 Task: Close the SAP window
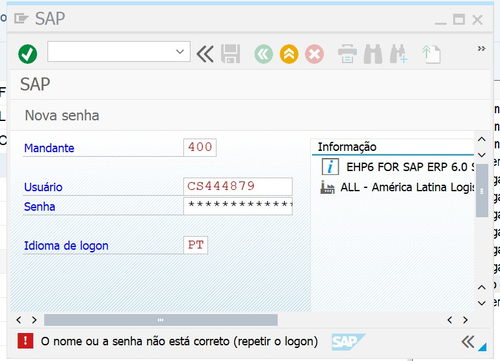tap(478, 20)
